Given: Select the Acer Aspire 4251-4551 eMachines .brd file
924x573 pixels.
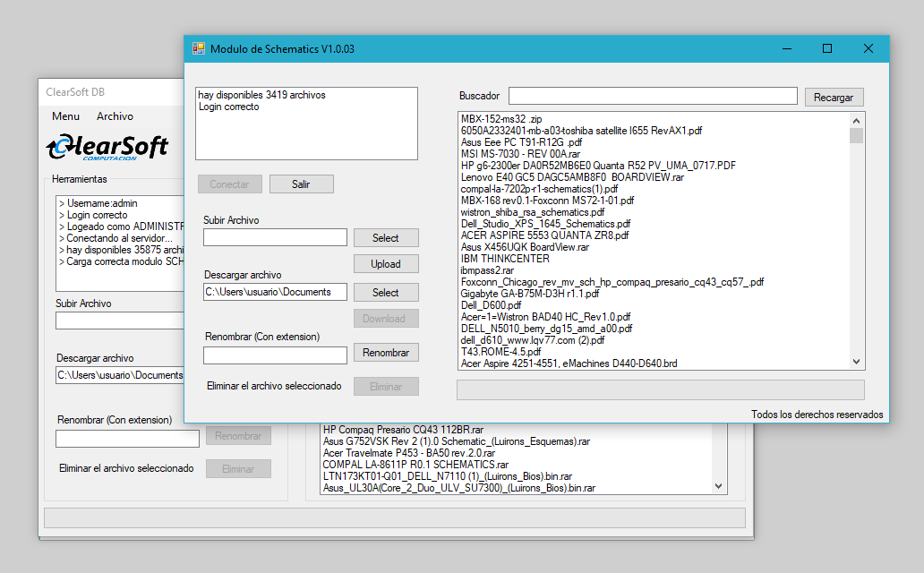Looking at the screenshot, I should pyautogui.click(x=569, y=363).
